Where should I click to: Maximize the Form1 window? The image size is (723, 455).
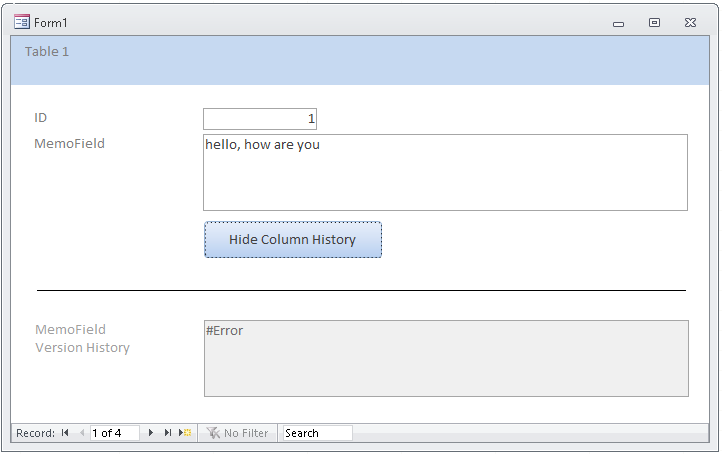tap(654, 23)
